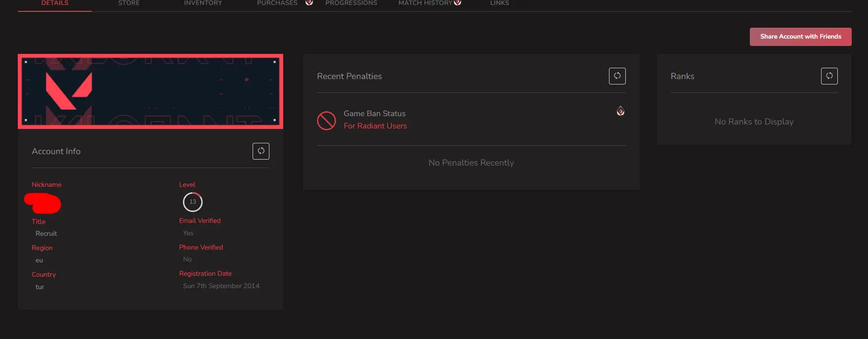Refresh the Account Info panel
Screen dimensions: 868x339
pyautogui.click(x=261, y=151)
